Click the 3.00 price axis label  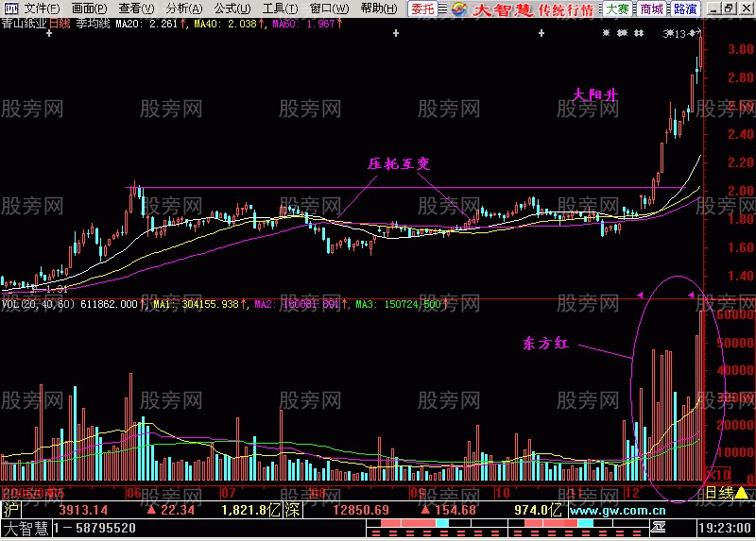741,49
